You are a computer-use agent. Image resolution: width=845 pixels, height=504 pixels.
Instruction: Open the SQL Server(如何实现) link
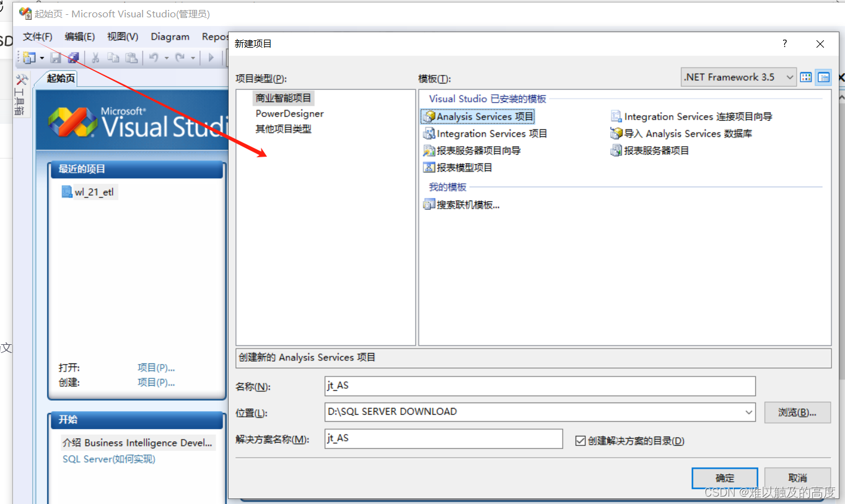pos(109,459)
